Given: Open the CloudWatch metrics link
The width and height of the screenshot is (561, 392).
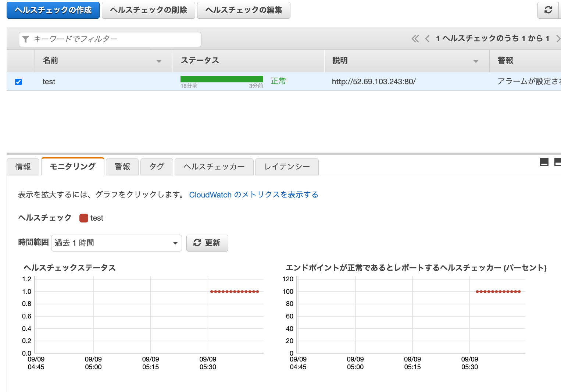Looking at the screenshot, I should 253,195.
